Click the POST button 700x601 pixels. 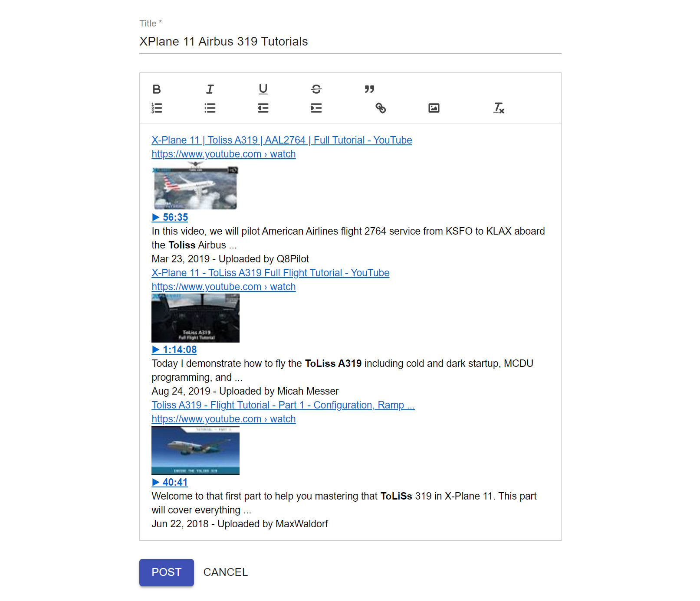pos(167,572)
